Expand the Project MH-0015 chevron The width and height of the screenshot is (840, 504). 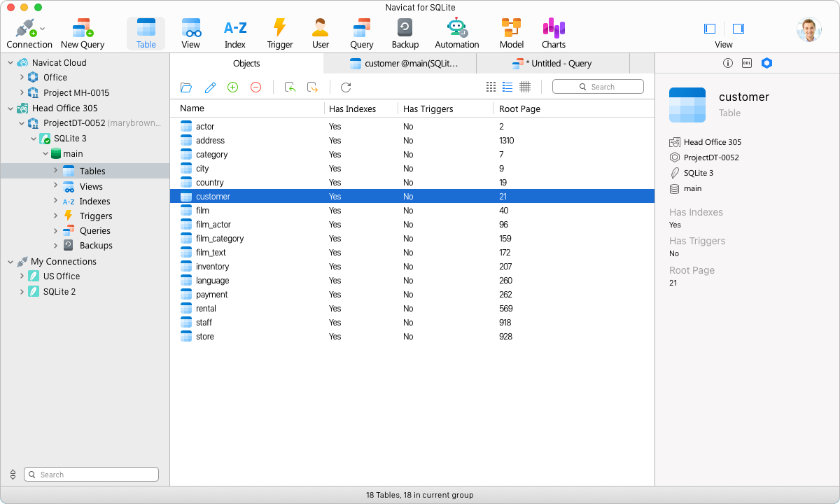[x=22, y=92]
